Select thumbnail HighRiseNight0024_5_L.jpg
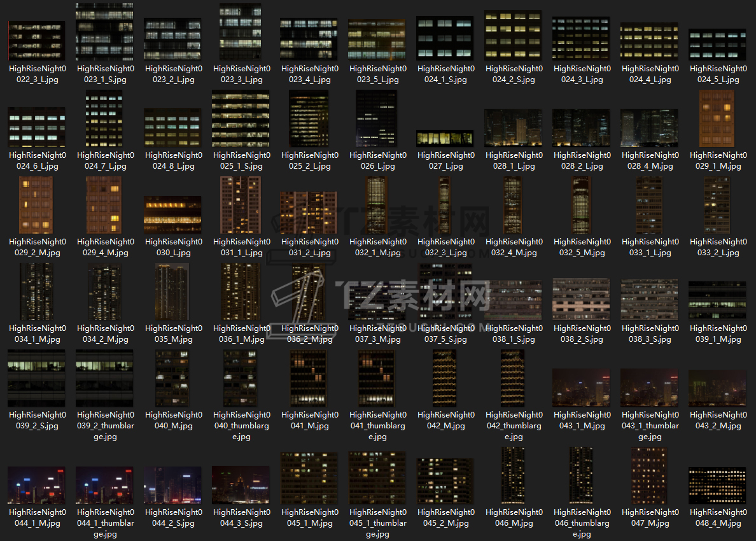Viewport: 756px width, 541px height. [717, 44]
